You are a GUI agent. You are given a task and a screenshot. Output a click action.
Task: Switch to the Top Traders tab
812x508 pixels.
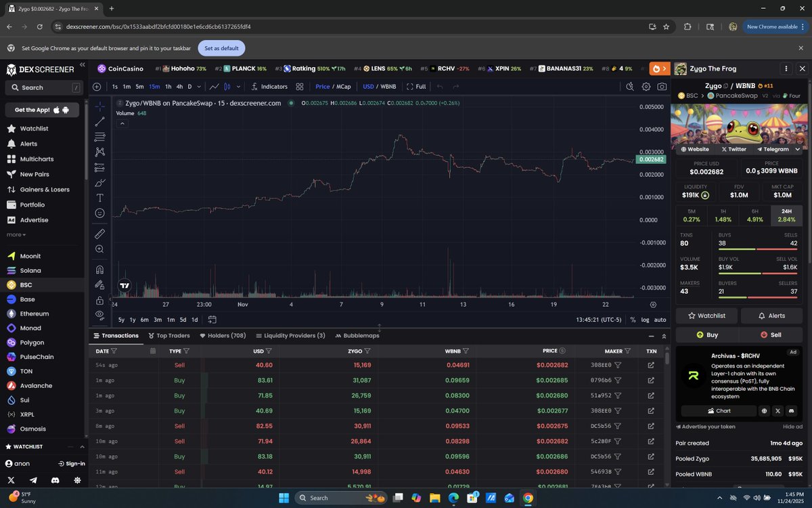tap(169, 335)
